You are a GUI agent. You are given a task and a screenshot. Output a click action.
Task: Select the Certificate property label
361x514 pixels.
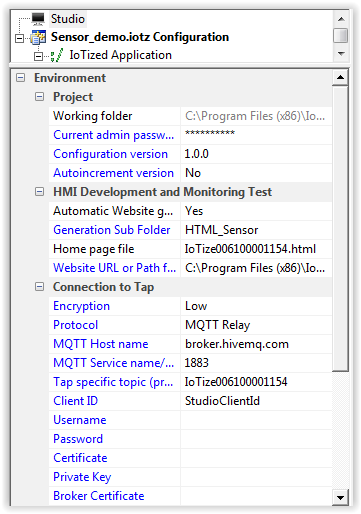(x=80, y=458)
